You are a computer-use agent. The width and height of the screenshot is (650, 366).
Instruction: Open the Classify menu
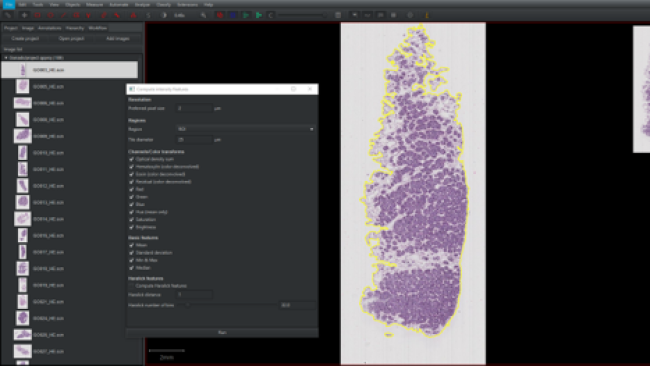tap(163, 5)
